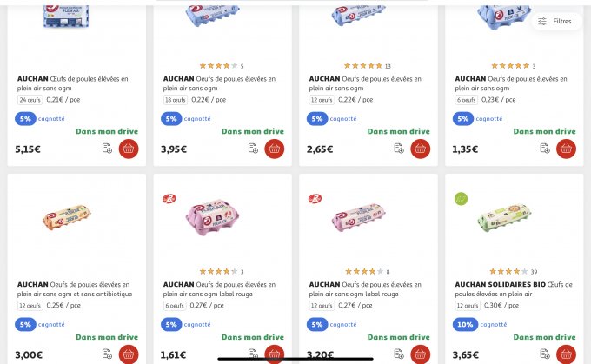Open the Filtres panel
Screen dimensions: 591x364
tap(555, 21)
